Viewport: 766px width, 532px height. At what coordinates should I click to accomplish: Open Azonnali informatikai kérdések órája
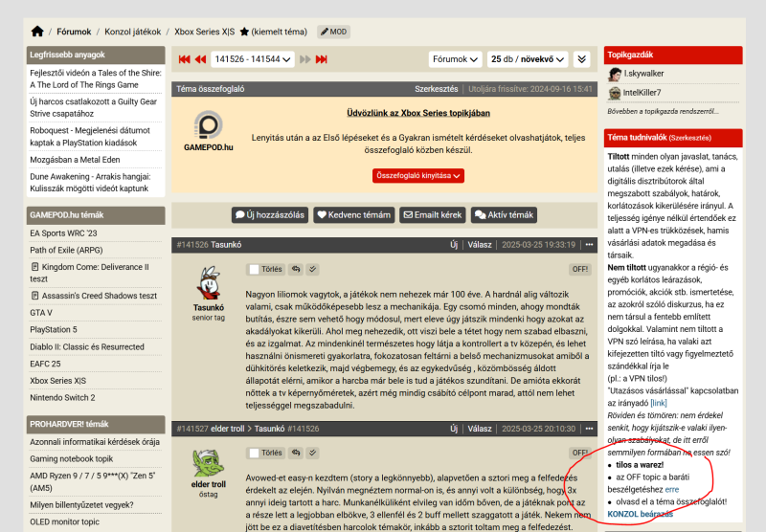pyautogui.click(x=95, y=442)
